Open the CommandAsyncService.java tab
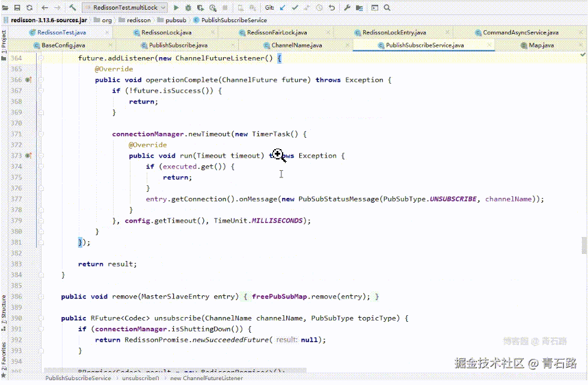 521,32
